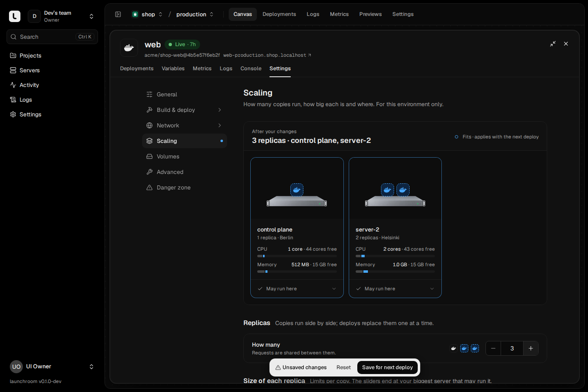Expand Build & deploy submenu chevron

(220, 110)
